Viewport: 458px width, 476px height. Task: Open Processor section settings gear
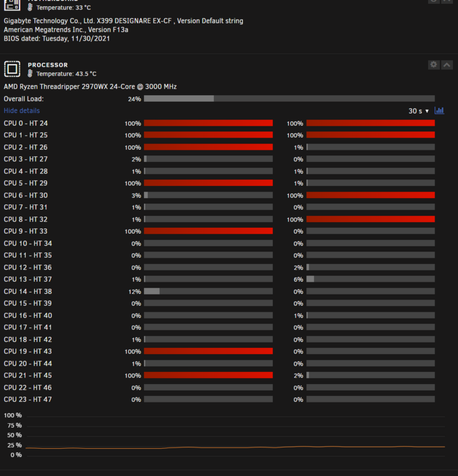click(434, 65)
